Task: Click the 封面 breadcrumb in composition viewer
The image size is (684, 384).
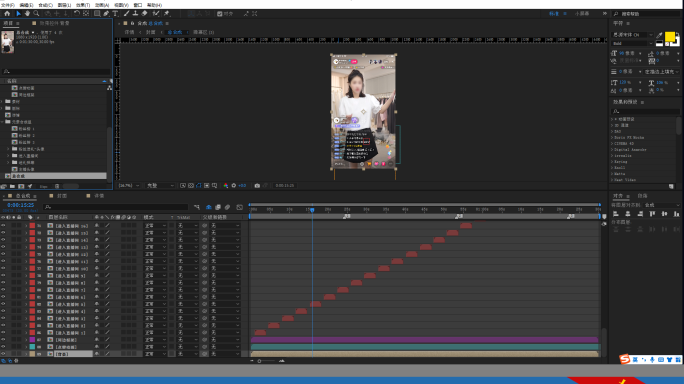Action: tap(150, 32)
